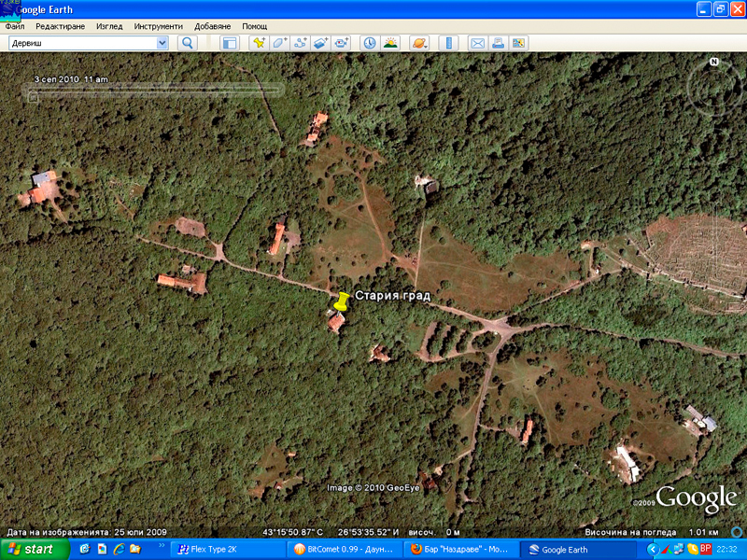Click the historical imagery time slider
Image resolution: width=747 pixels, height=560 pixels.
pos(155,90)
